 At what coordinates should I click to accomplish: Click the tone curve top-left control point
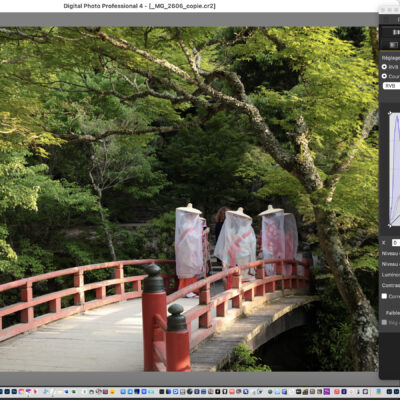point(390,113)
